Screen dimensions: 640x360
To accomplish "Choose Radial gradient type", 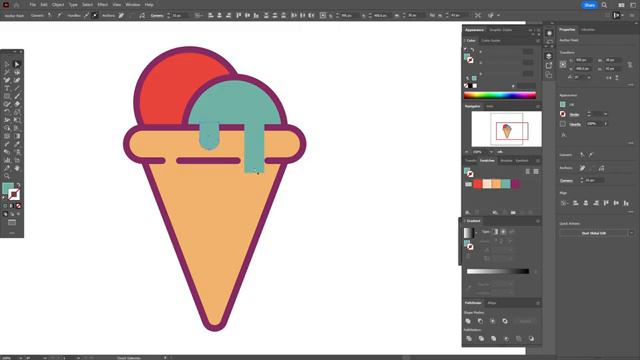I will pos(503,232).
